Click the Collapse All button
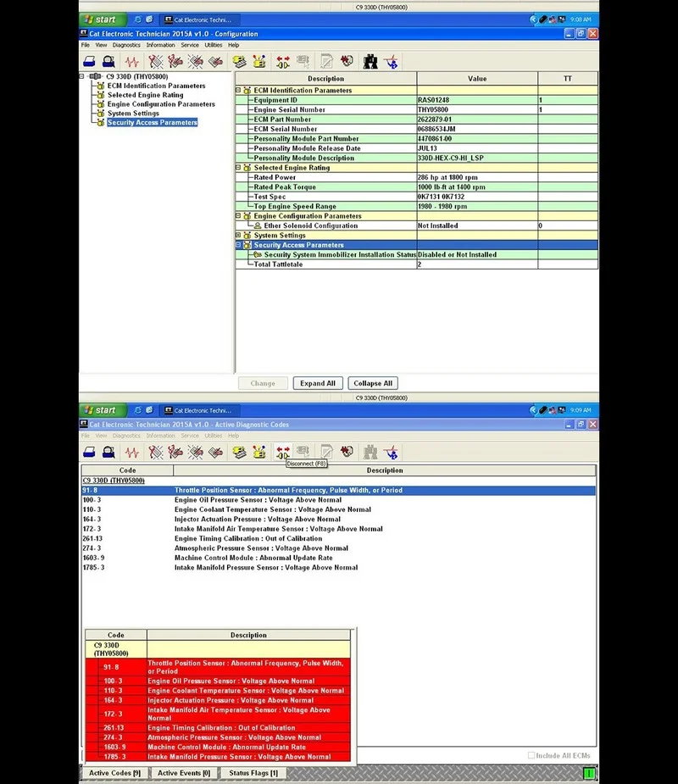This screenshot has height=784, width=678. [373, 383]
